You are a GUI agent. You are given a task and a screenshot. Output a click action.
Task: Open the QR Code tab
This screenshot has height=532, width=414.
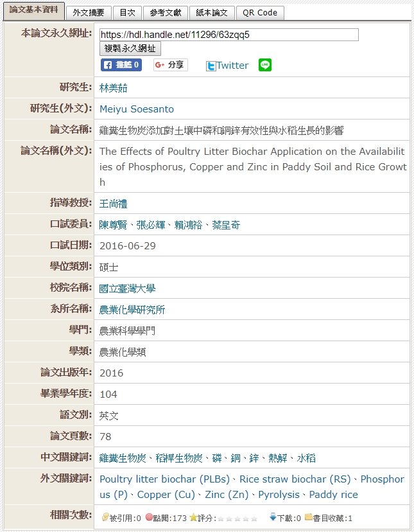click(x=259, y=13)
